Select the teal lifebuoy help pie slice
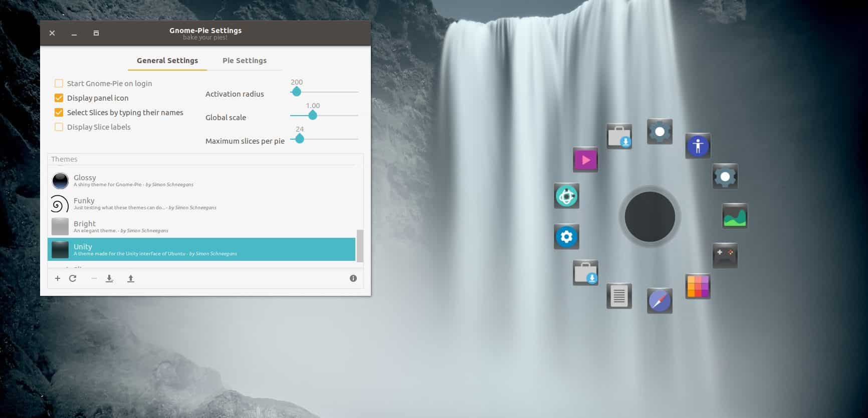 coord(566,196)
